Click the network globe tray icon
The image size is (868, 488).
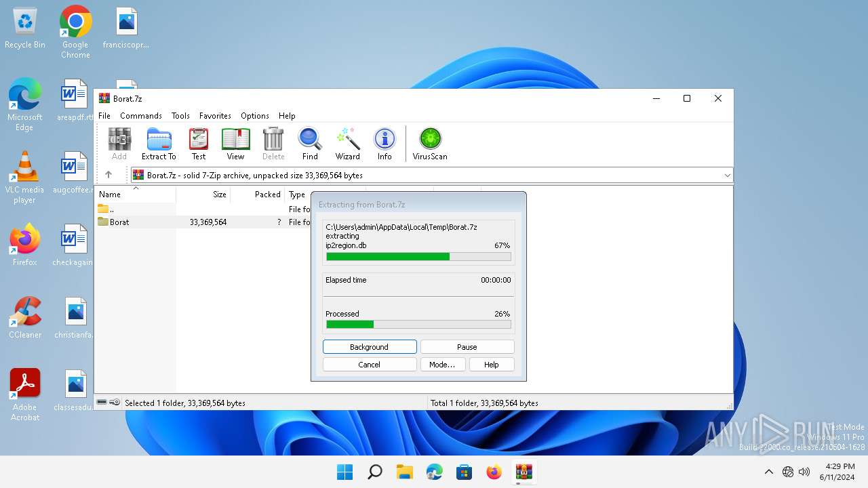[x=788, y=472]
